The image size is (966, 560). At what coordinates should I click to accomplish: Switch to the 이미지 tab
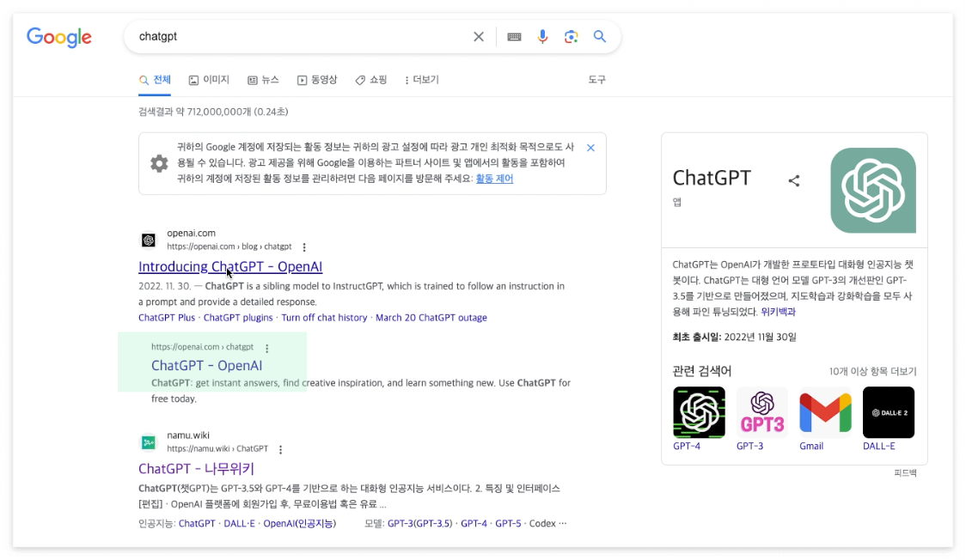(x=209, y=80)
